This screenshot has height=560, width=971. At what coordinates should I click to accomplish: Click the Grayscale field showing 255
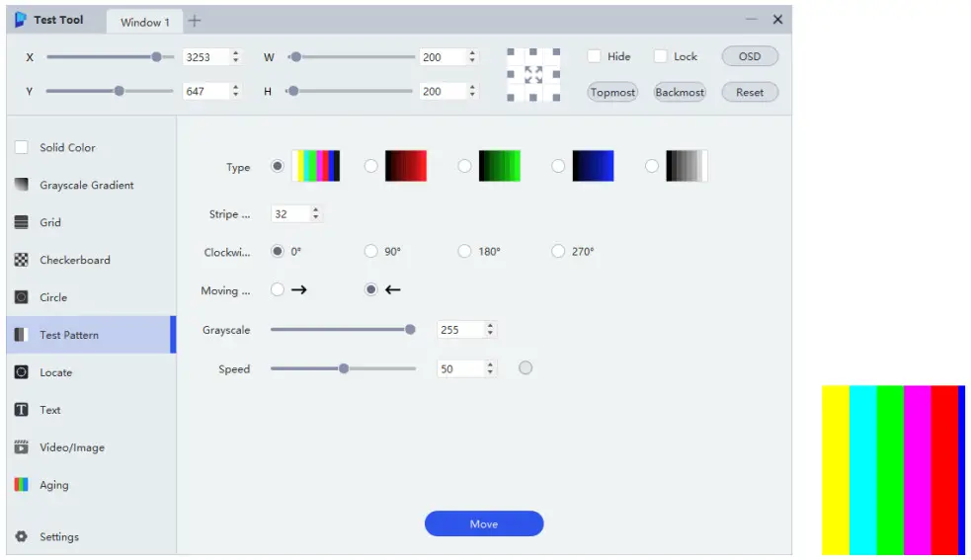coord(460,330)
